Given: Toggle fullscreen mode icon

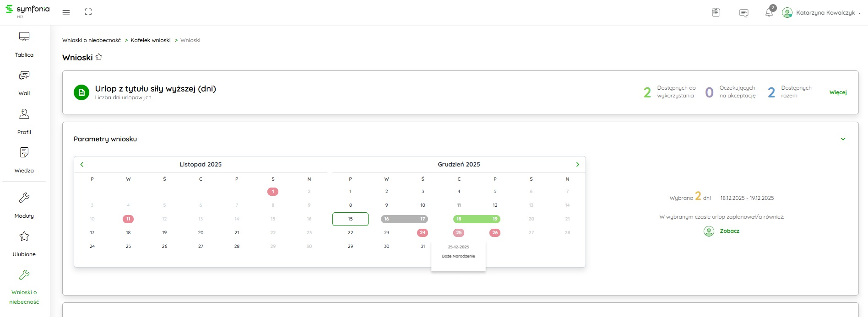Looking at the screenshot, I should [88, 12].
